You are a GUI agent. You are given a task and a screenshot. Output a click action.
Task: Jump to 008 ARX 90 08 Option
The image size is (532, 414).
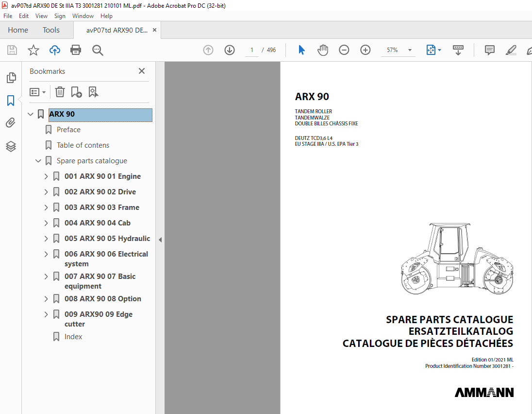click(x=103, y=299)
